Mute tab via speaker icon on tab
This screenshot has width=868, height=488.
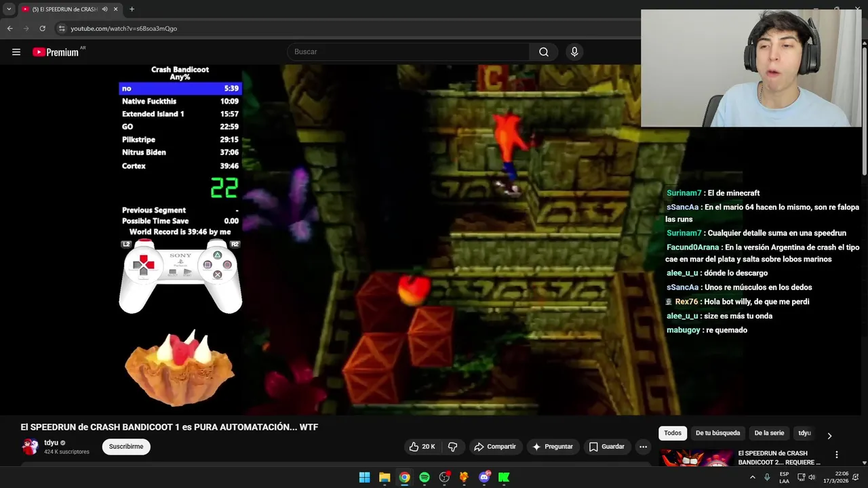(104, 9)
